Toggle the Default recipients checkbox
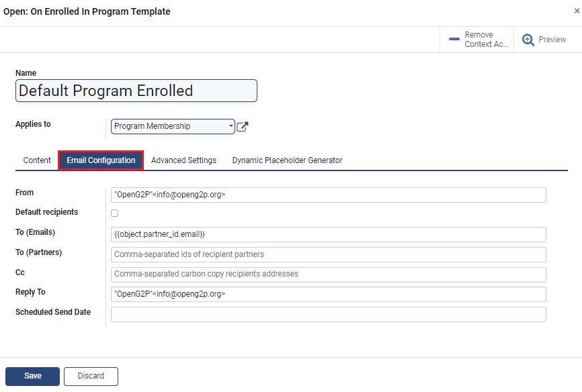Screen dimensions: 582x392 pyautogui.click(x=115, y=213)
